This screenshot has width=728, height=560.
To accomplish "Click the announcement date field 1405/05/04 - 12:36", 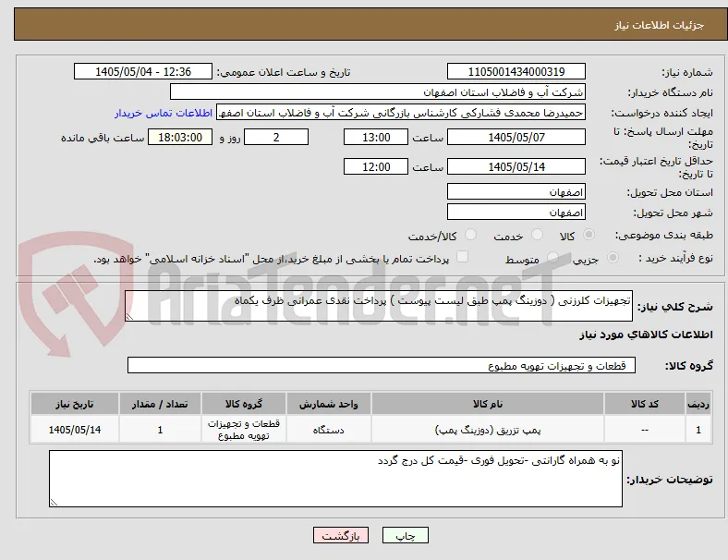I will tap(143, 71).
